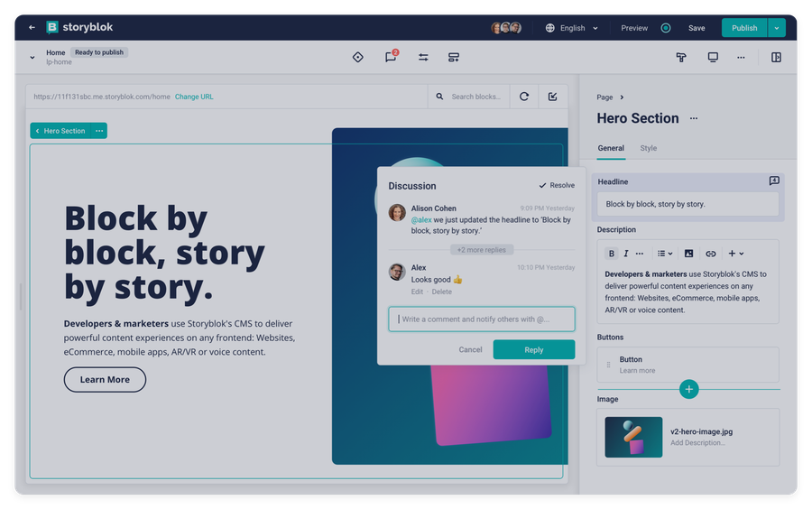Switch to the General tab
This screenshot has height=509, width=812.
(x=611, y=148)
